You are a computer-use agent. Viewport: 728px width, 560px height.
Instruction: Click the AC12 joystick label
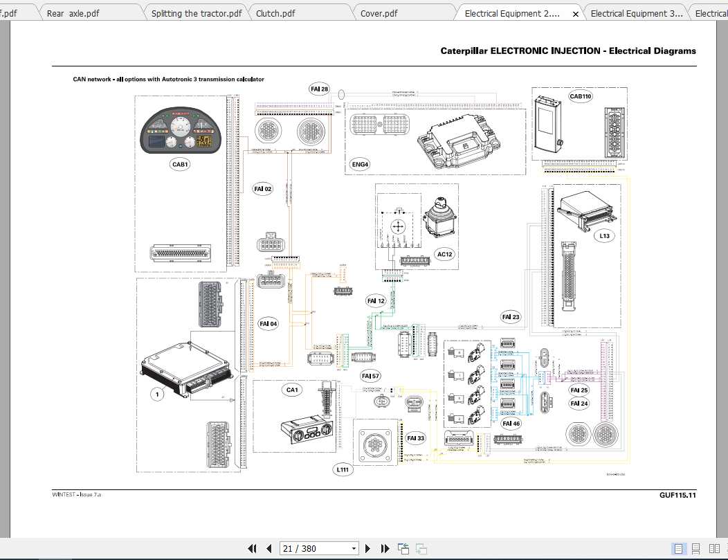point(444,255)
